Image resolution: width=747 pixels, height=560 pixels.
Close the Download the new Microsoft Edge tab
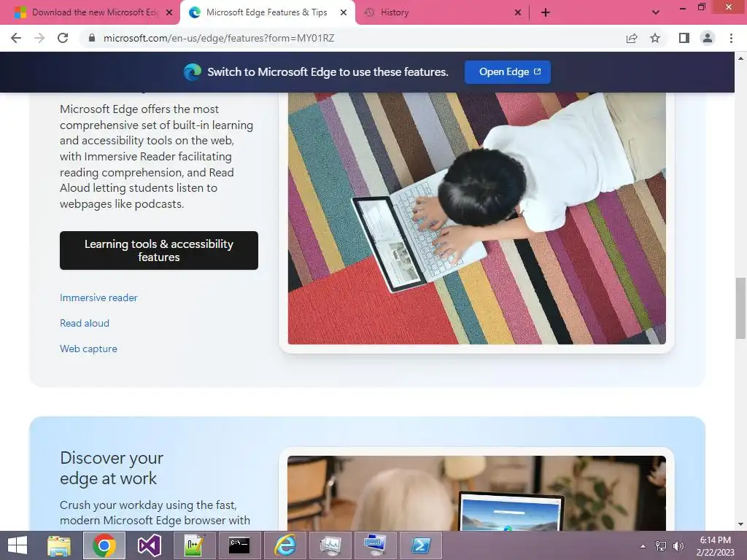point(169,12)
